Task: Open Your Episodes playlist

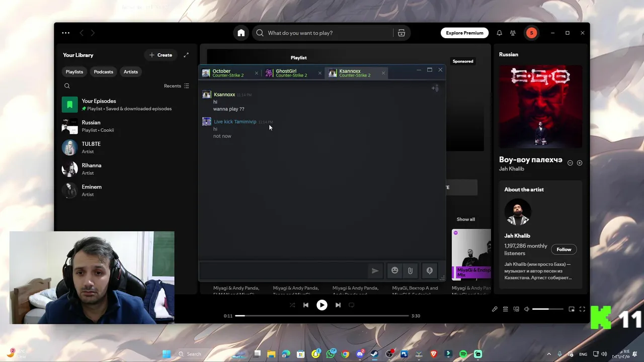Action: (x=126, y=105)
